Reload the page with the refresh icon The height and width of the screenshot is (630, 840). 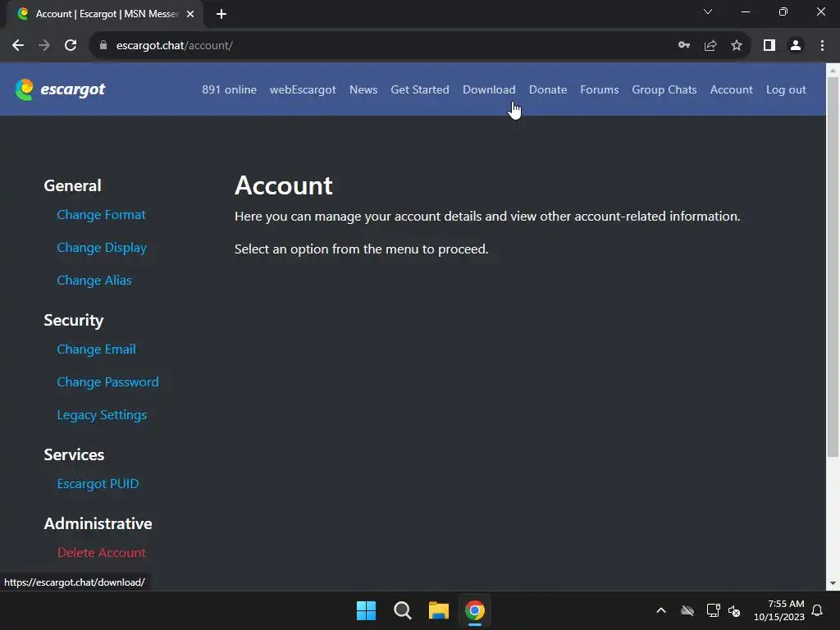pyautogui.click(x=71, y=46)
